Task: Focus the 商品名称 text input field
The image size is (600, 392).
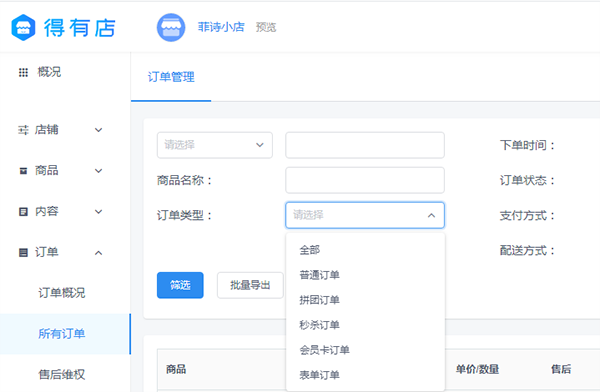Action: [365, 180]
